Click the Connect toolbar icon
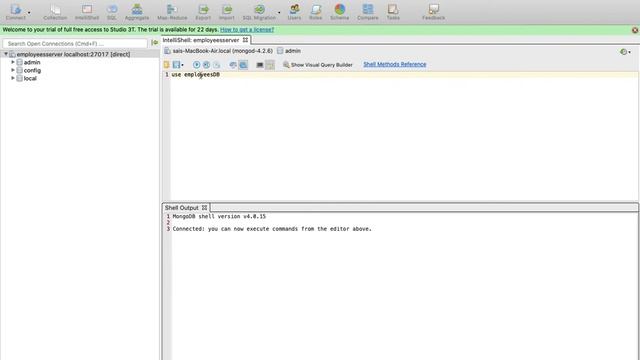Screen dimensions: 640x360 16,11
